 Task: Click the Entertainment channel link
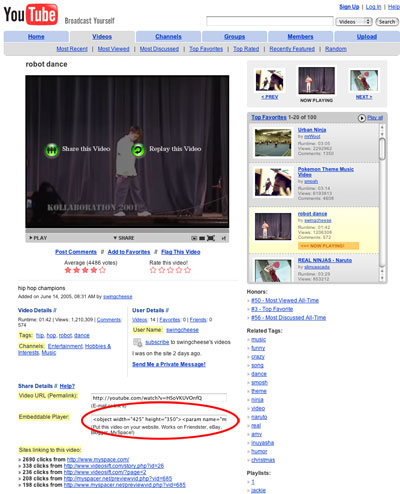pos(65,346)
